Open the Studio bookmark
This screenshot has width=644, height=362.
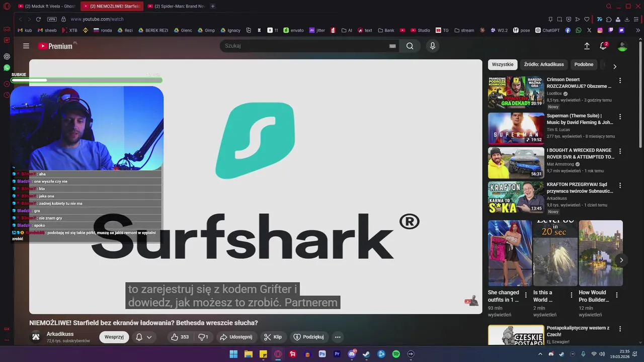420,30
